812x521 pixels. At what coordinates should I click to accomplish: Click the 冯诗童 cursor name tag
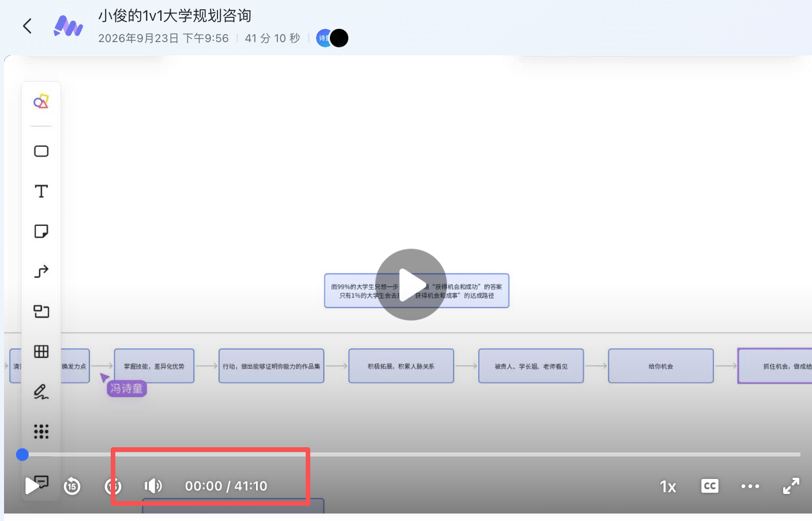click(126, 388)
